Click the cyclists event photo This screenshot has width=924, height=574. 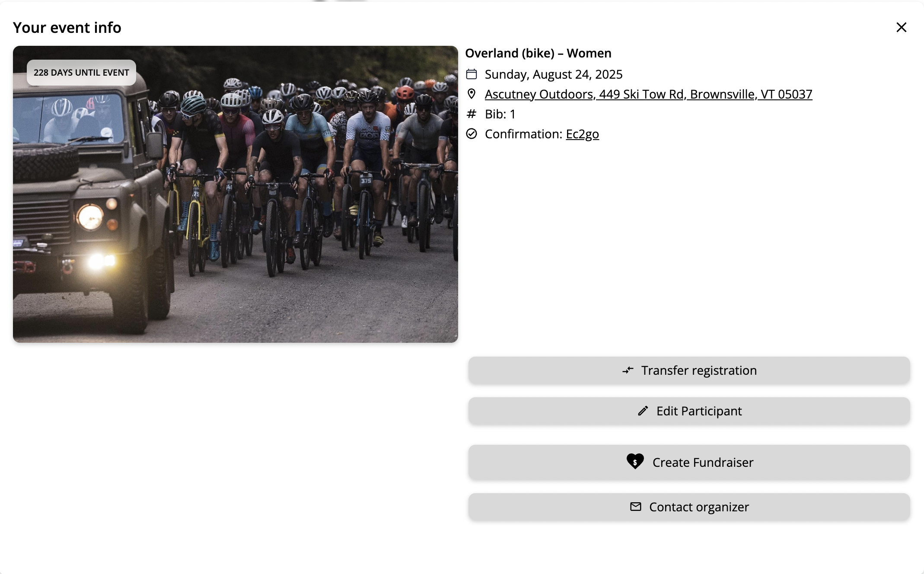[x=236, y=195]
